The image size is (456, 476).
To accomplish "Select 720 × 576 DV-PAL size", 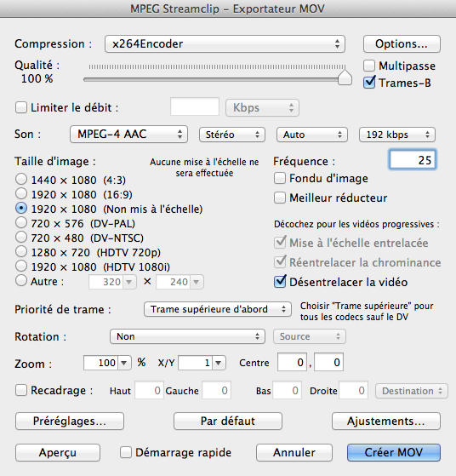I will pos(21,223).
